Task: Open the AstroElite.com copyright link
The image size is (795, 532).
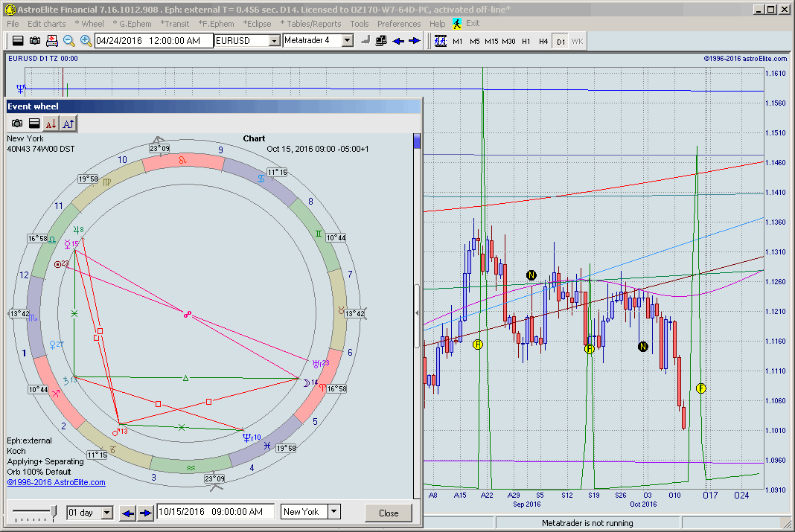Action: (56, 482)
